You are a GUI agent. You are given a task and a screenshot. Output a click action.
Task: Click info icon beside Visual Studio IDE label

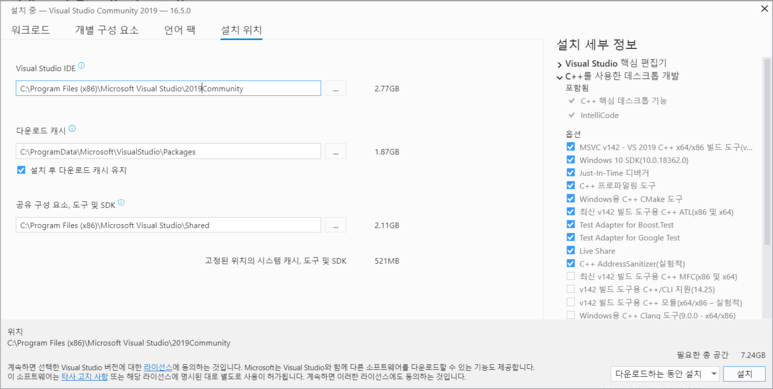pos(82,66)
